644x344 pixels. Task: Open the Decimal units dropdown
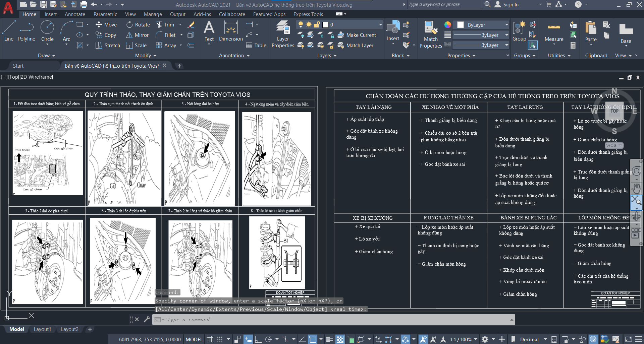point(533,339)
